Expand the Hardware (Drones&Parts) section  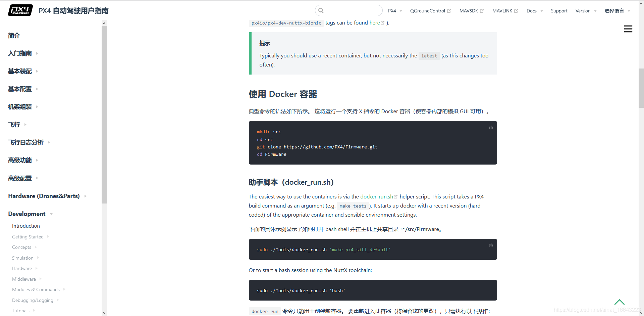[x=86, y=196]
